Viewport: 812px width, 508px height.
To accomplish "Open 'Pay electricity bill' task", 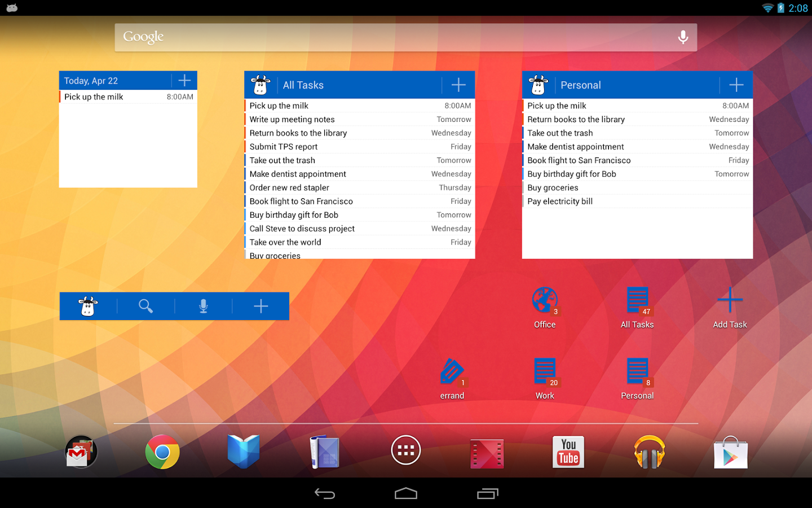I will 637,202.
